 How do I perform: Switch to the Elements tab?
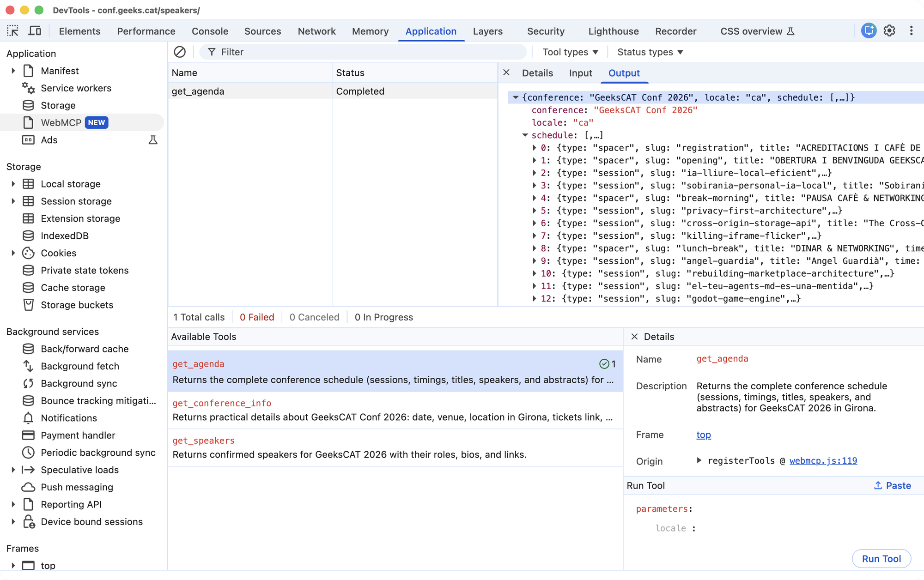point(79,31)
